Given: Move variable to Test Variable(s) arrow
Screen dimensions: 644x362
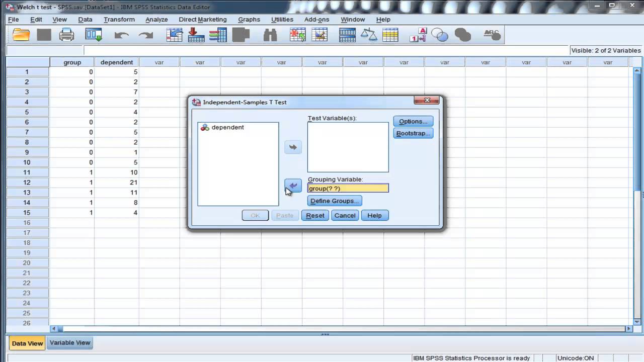Looking at the screenshot, I should pos(293,147).
